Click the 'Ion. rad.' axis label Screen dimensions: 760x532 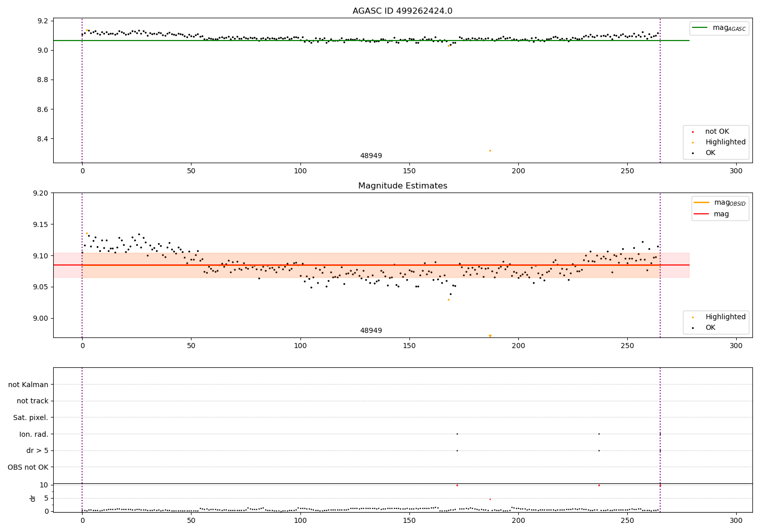tap(34, 434)
